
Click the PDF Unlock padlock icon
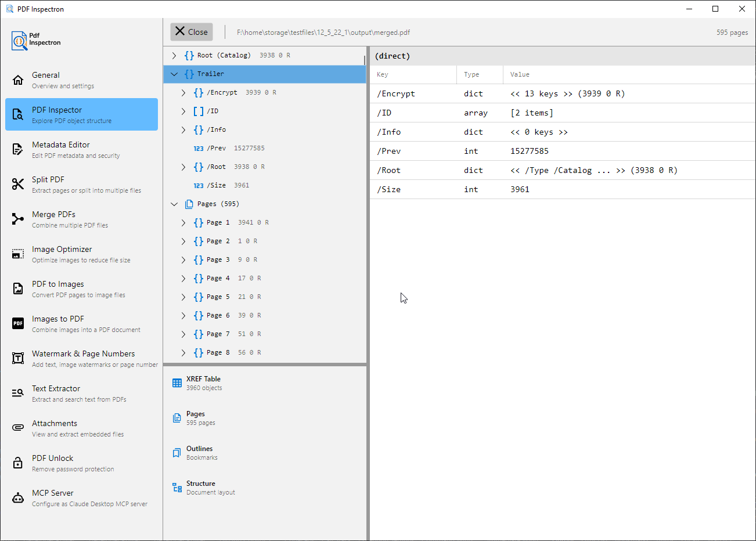(x=18, y=463)
